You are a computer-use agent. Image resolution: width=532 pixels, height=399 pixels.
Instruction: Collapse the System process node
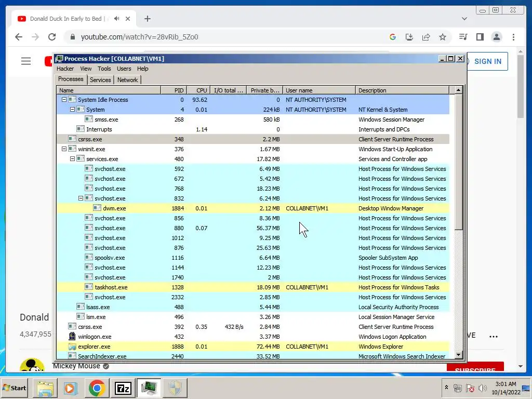point(72,110)
